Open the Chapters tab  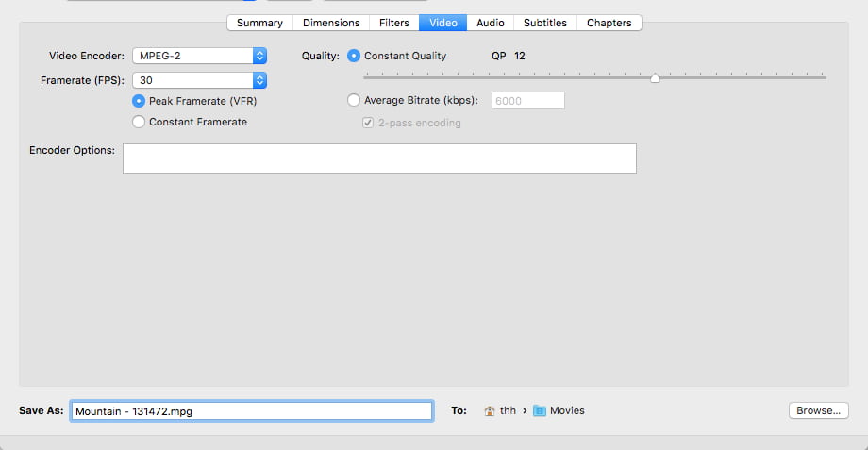609,23
